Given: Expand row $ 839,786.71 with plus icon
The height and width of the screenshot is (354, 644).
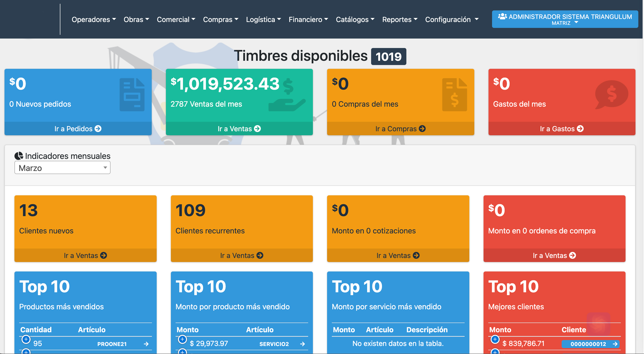Looking at the screenshot, I should coord(495,339).
